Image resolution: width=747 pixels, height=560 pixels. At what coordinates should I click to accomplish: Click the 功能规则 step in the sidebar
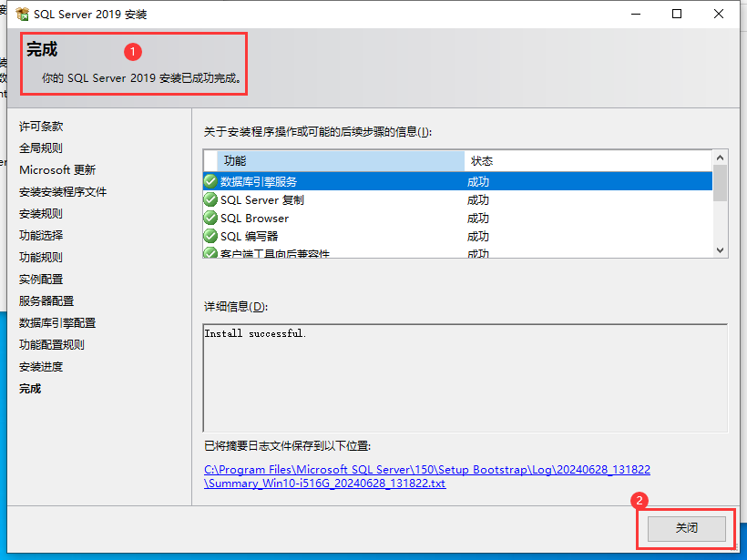(x=41, y=257)
